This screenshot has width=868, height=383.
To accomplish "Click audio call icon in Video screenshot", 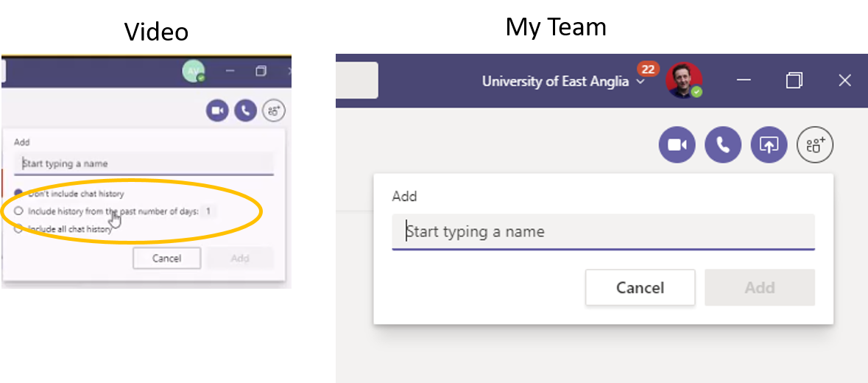I will (246, 111).
